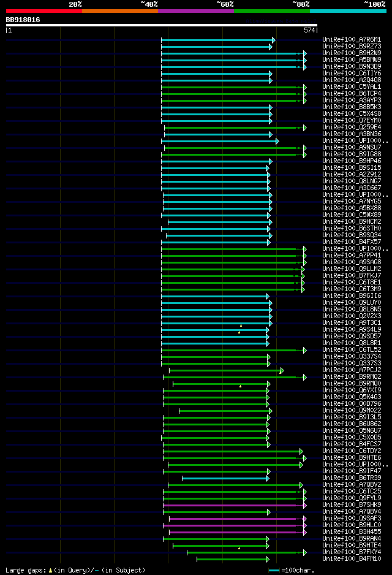Click the red 20% identity legend segment

tap(44, 11)
